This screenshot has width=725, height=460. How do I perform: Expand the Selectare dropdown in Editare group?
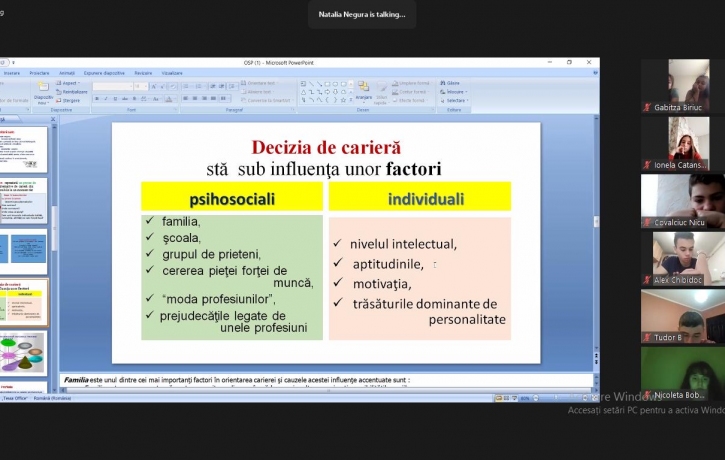coord(455,101)
